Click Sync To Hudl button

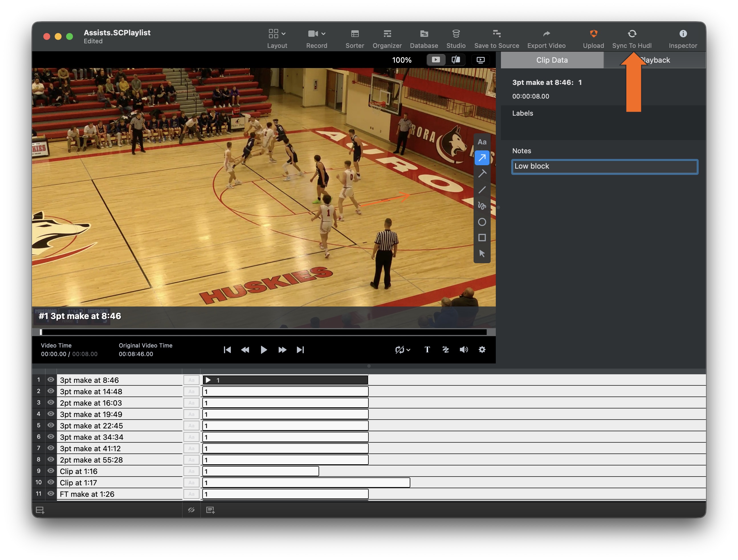pos(631,39)
